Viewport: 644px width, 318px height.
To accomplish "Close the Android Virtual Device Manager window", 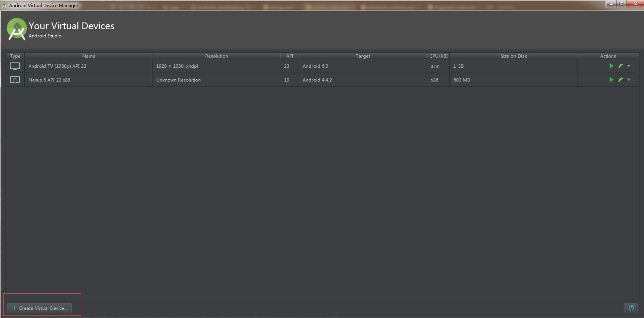I will tap(635, 4).
